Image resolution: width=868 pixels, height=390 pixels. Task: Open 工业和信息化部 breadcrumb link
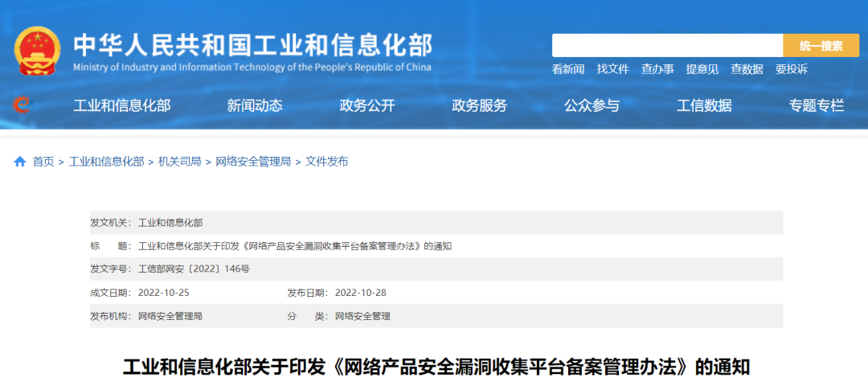[106, 162]
